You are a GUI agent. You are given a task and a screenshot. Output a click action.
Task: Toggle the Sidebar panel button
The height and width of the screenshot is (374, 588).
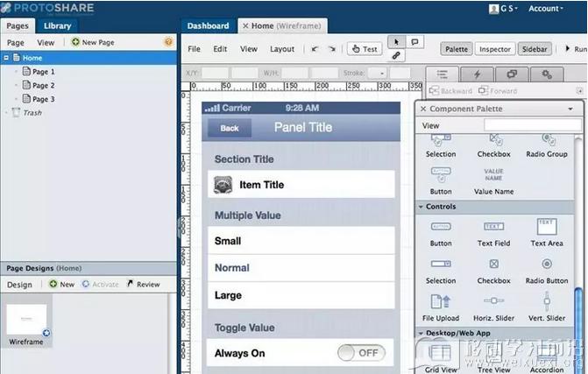(535, 49)
